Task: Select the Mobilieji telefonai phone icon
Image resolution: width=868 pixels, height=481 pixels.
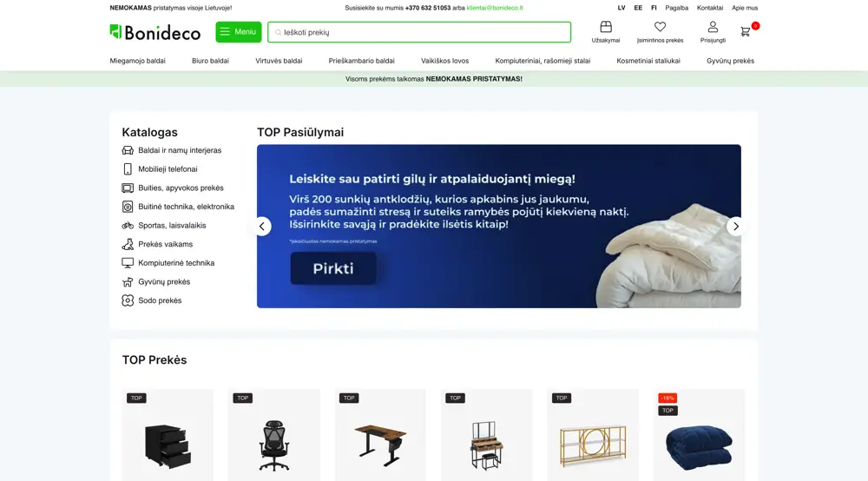Action: [x=128, y=168]
